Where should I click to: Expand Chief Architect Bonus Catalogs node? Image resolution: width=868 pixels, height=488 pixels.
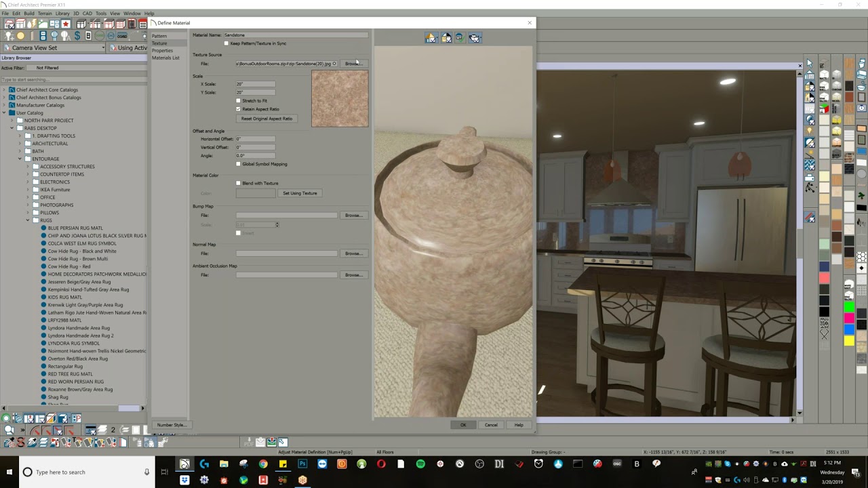[4, 98]
